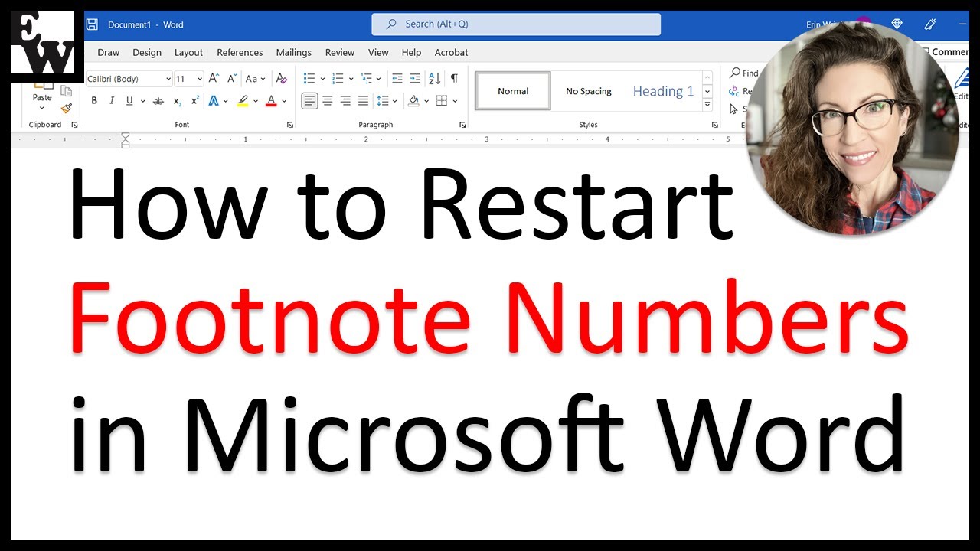Image resolution: width=980 pixels, height=551 pixels.
Task: Click the Search (Alt+Q) box
Action: (516, 24)
